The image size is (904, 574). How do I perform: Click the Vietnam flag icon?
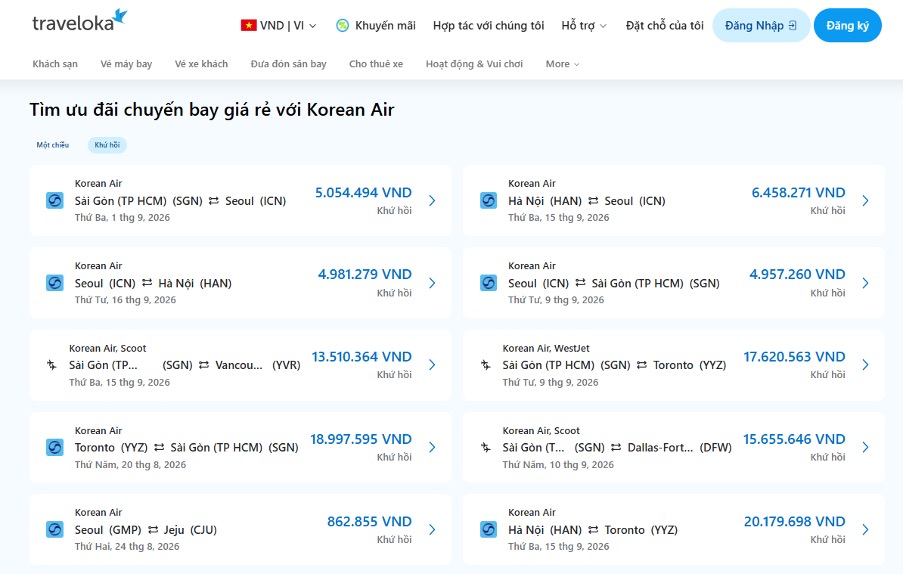click(248, 25)
